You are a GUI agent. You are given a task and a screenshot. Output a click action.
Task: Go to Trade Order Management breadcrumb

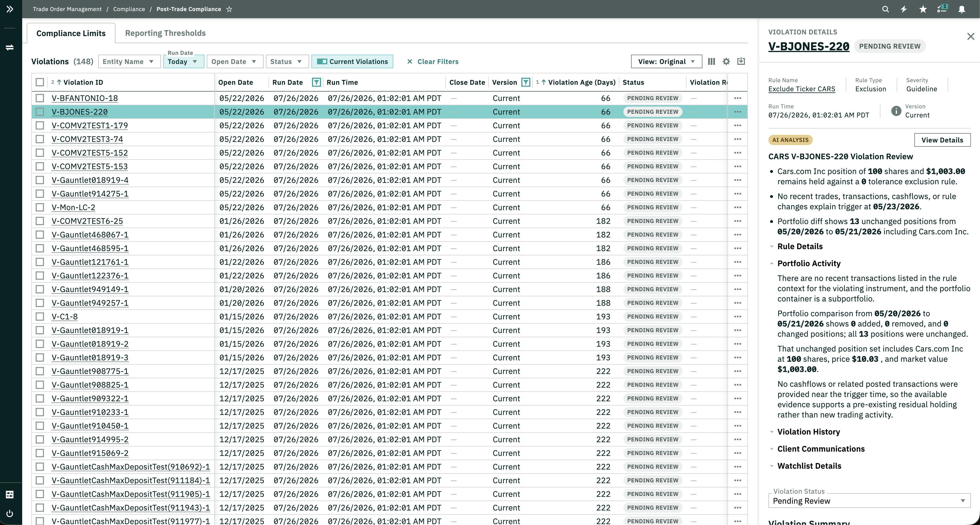point(67,9)
